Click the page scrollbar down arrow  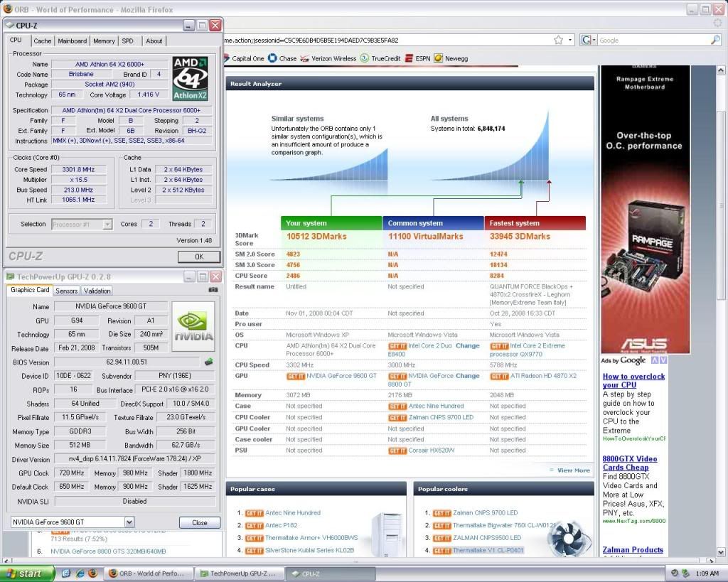pos(721,552)
